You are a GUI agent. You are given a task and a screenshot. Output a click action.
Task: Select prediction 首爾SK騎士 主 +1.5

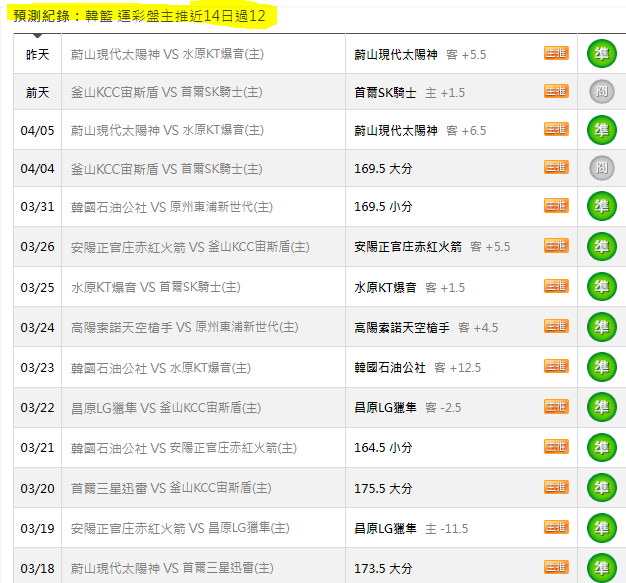(x=410, y=93)
